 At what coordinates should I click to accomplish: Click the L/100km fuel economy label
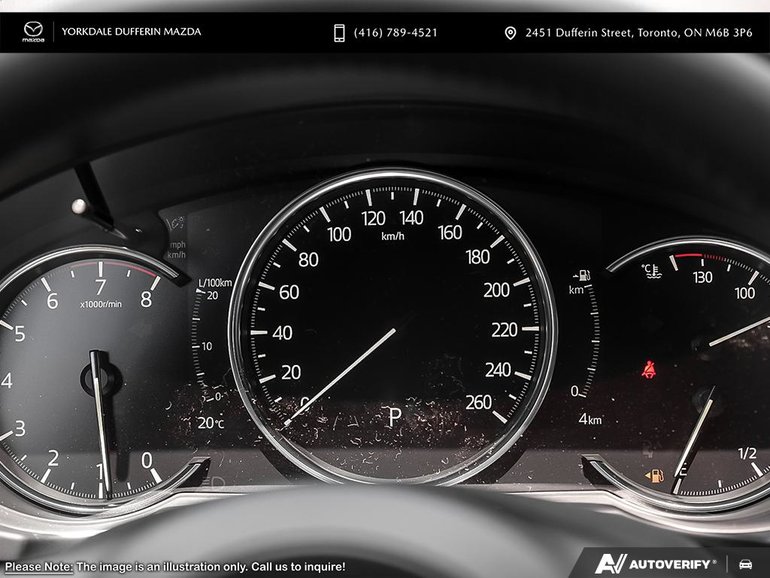(x=214, y=283)
